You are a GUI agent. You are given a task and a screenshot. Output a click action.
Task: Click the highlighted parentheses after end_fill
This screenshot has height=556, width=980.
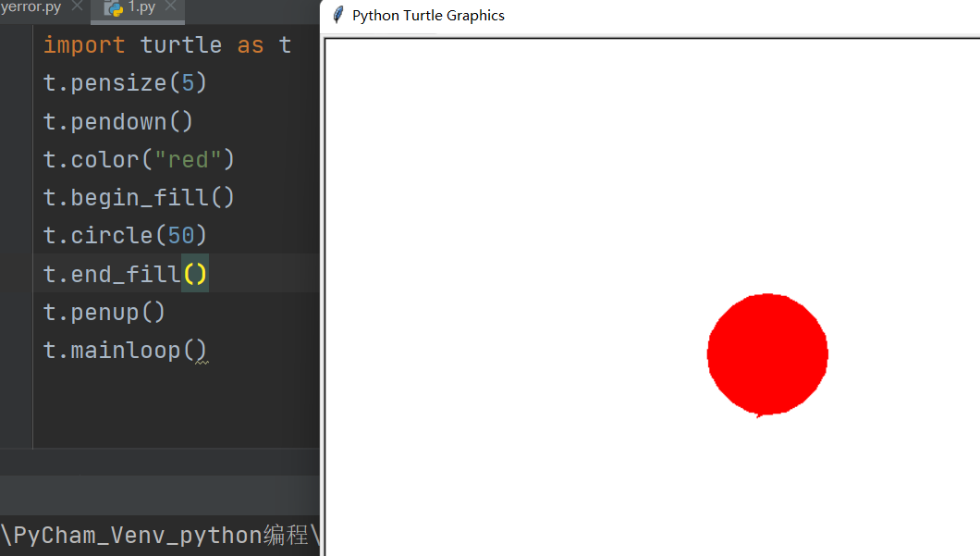[193, 274]
